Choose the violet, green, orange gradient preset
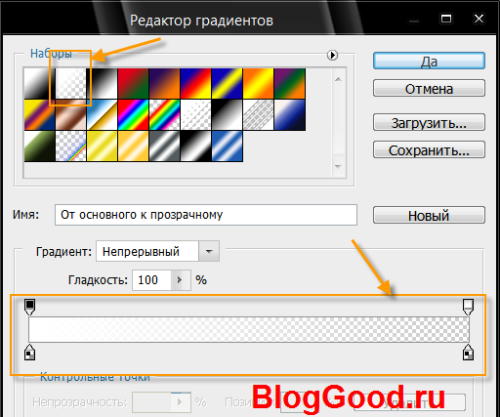The width and height of the screenshot is (500, 417). tap(290, 84)
